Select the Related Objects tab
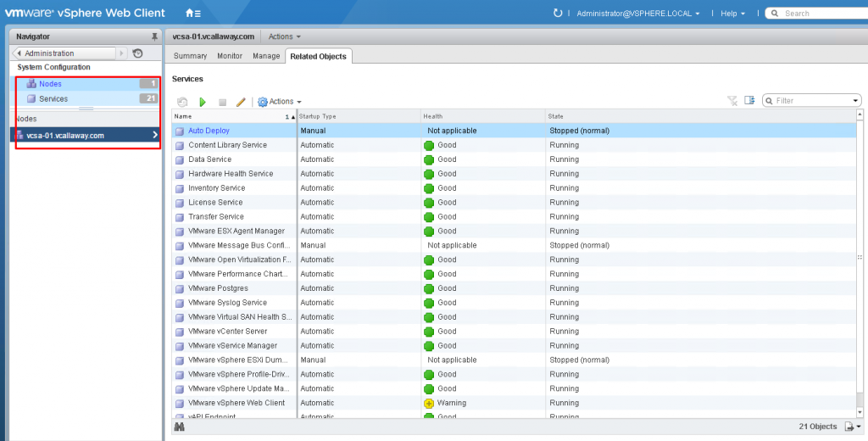The height and width of the screenshot is (441, 868). coord(319,57)
